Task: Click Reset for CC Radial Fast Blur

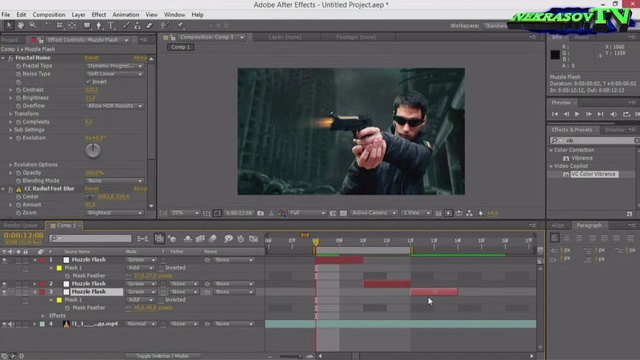Action: [91, 189]
